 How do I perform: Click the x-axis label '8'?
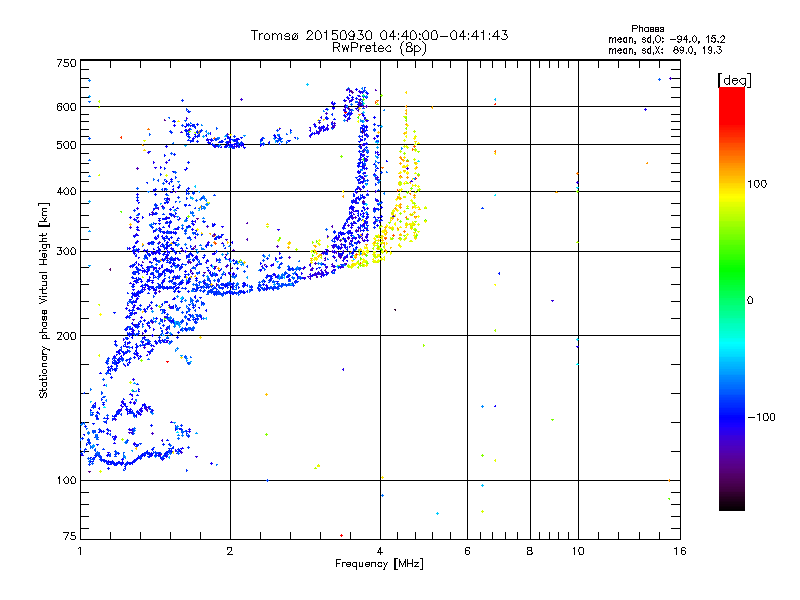[530, 551]
